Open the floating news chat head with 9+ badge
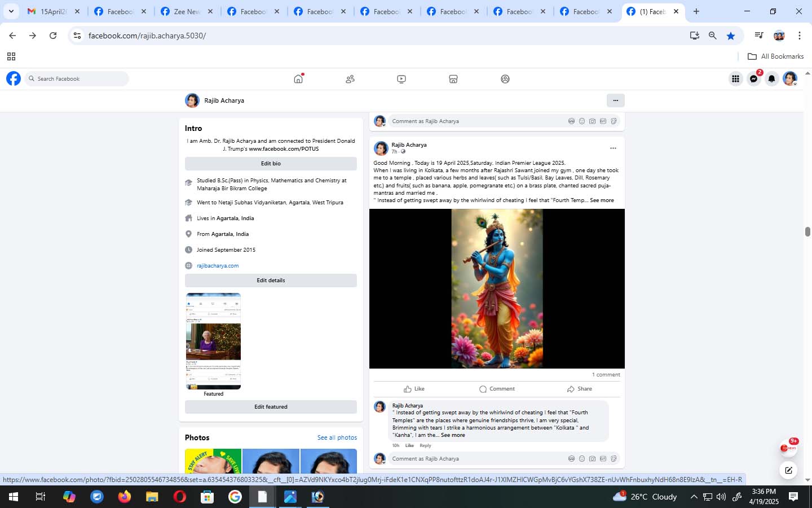This screenshot has height=508, width=812. pos(788,448)
